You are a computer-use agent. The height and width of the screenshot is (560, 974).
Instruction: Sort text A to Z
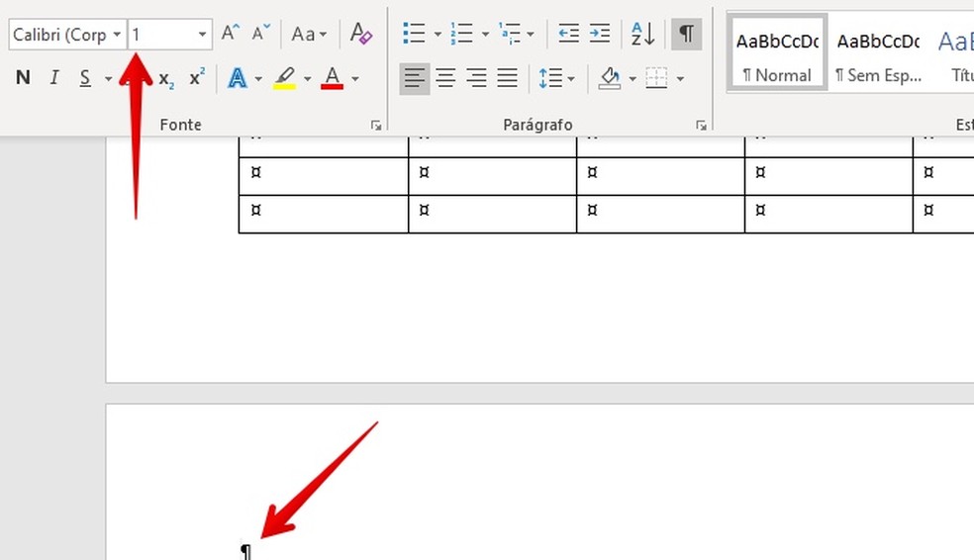pos(642,34)
